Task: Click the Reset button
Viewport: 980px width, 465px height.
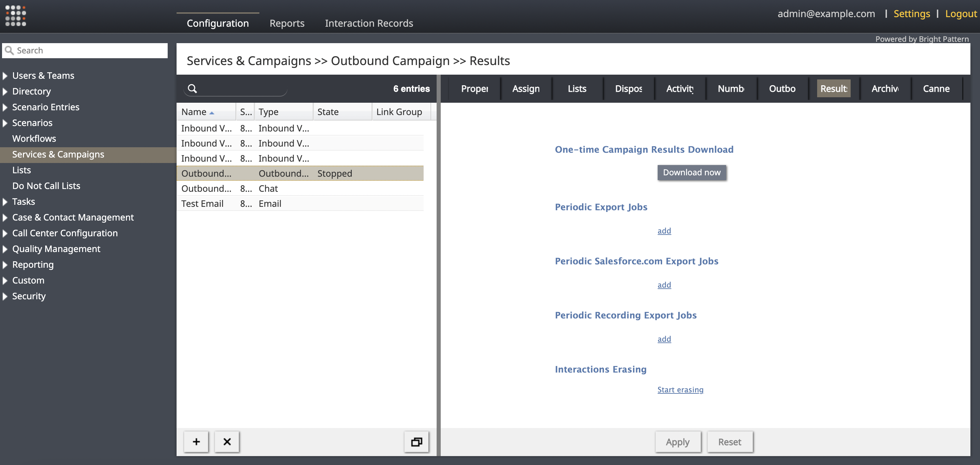Action: [730, 442]
